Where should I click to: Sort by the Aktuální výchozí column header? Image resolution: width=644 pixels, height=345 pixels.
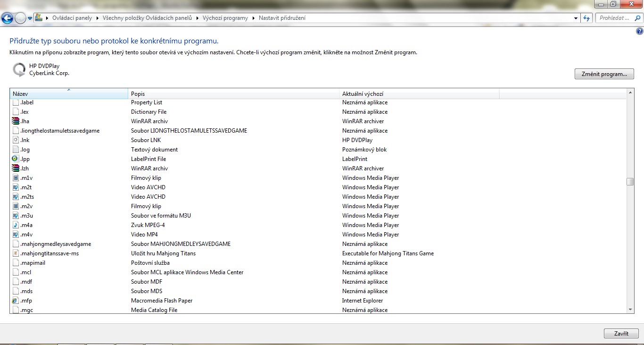419,93
